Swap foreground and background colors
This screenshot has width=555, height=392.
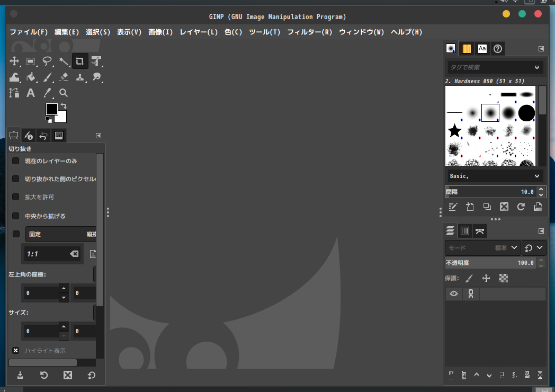[x=64, y=106]
